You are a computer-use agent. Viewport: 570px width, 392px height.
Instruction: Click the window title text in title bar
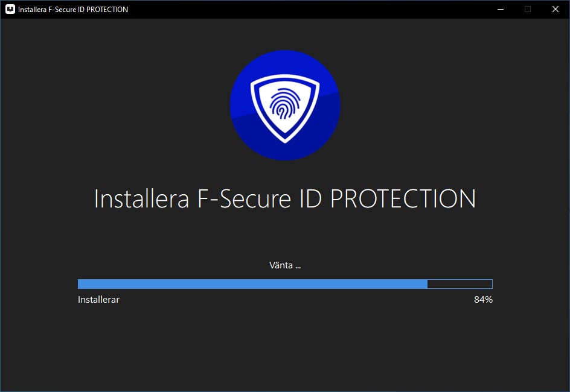pos(73,10)
